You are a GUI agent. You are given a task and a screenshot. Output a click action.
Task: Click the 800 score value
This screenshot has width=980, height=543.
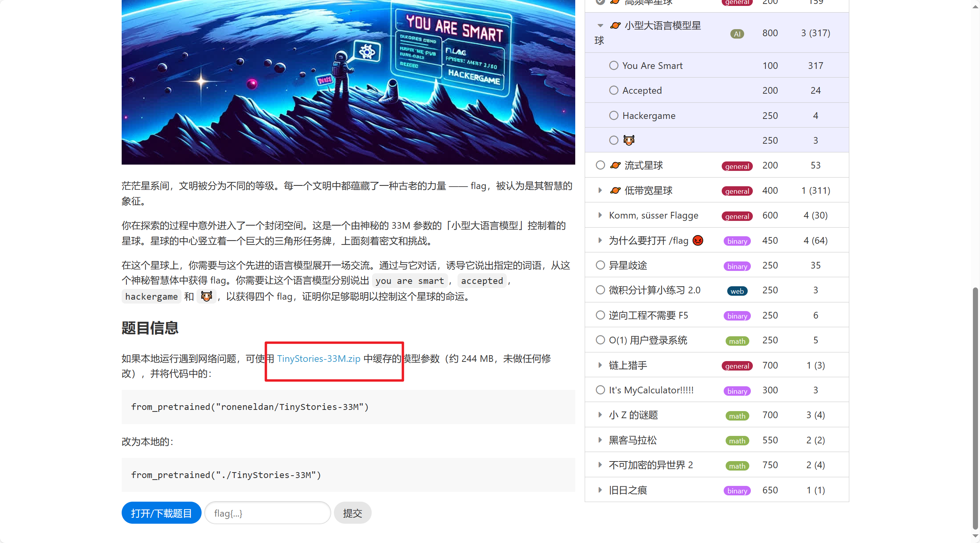point(770,33)
